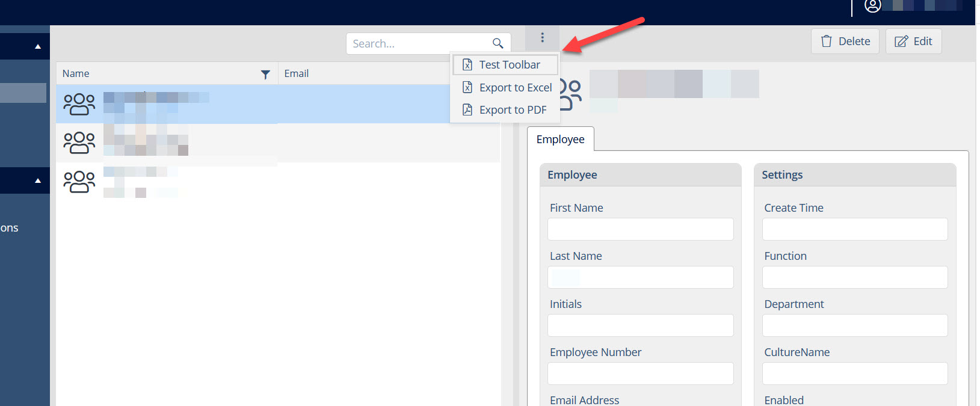Select the second employee group icon
The image size is (980, 406).
click(79, 143)
